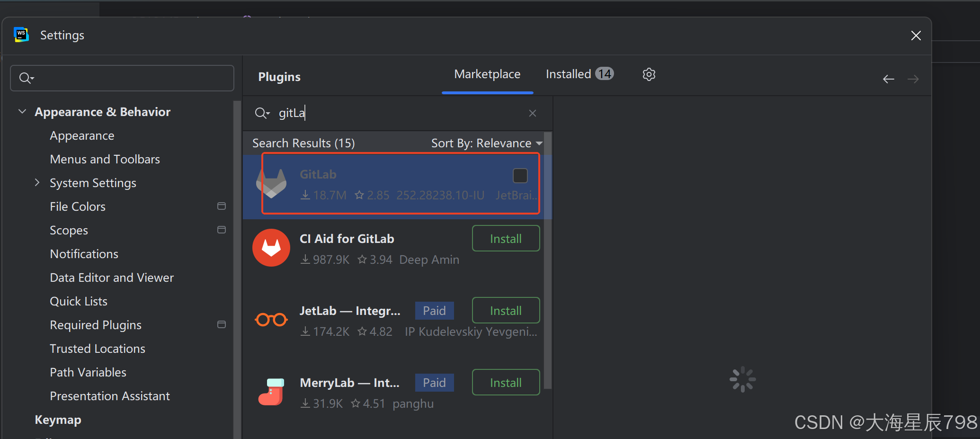Open Path Variables settings

point(88,372)
